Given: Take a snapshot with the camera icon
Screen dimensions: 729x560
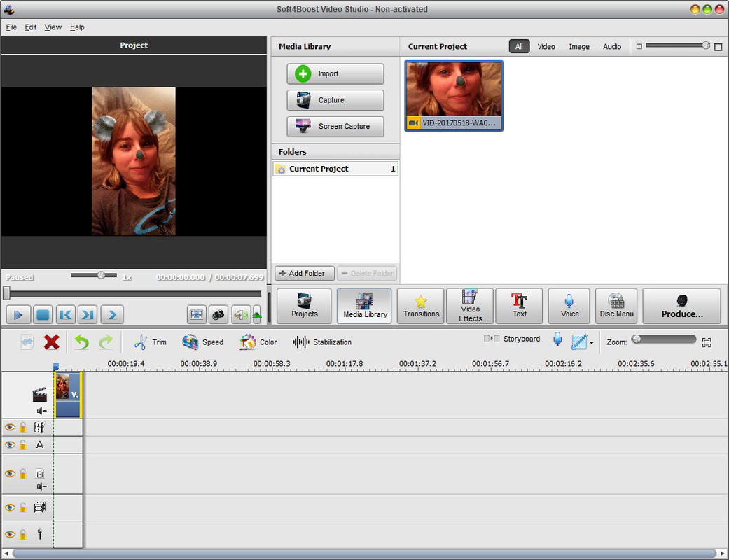Looking at the screenshot, I should click(218, 315).
